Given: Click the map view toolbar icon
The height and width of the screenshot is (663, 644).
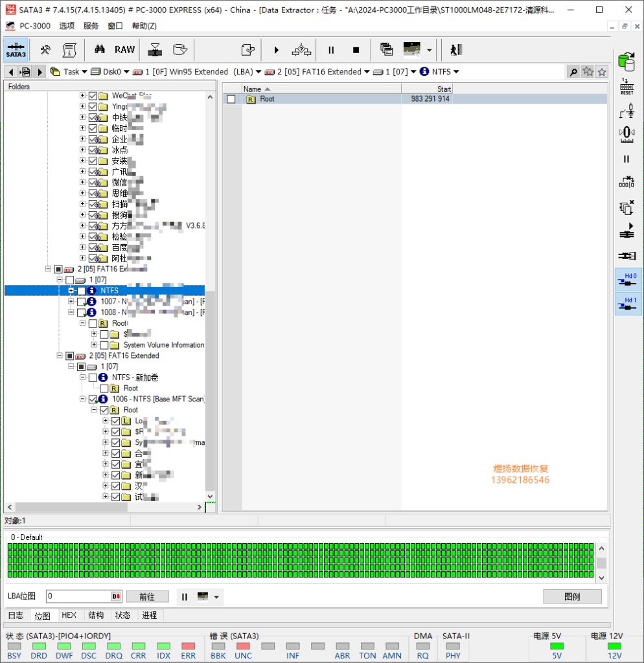Looking at the screenshot, I should pyautogui.click(x=411, y=49).
